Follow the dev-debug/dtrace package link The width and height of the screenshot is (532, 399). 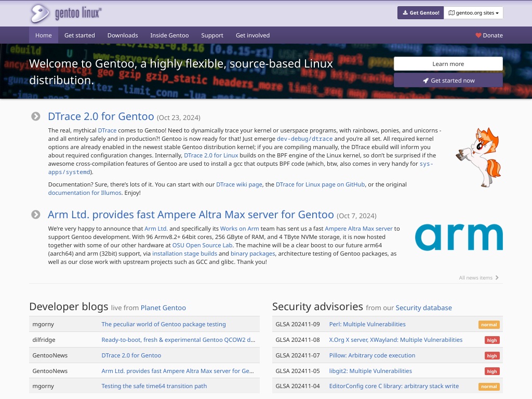[x=304, y=139]
